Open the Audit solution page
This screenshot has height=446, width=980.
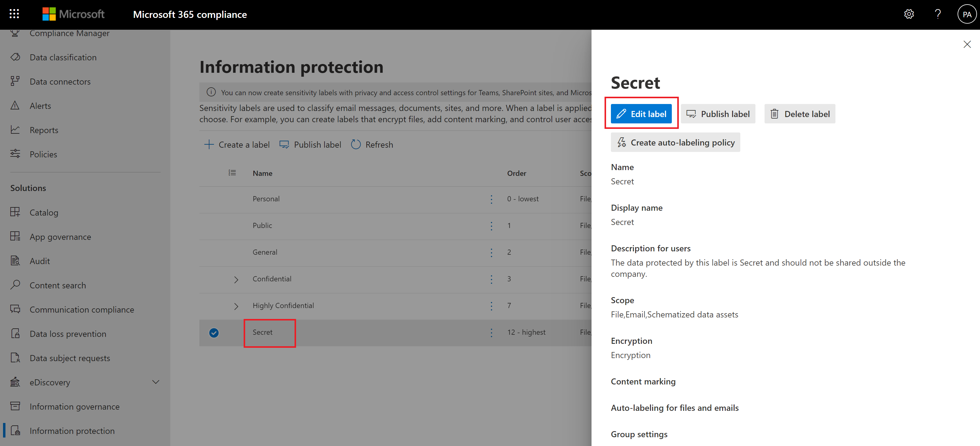point(40,261)
